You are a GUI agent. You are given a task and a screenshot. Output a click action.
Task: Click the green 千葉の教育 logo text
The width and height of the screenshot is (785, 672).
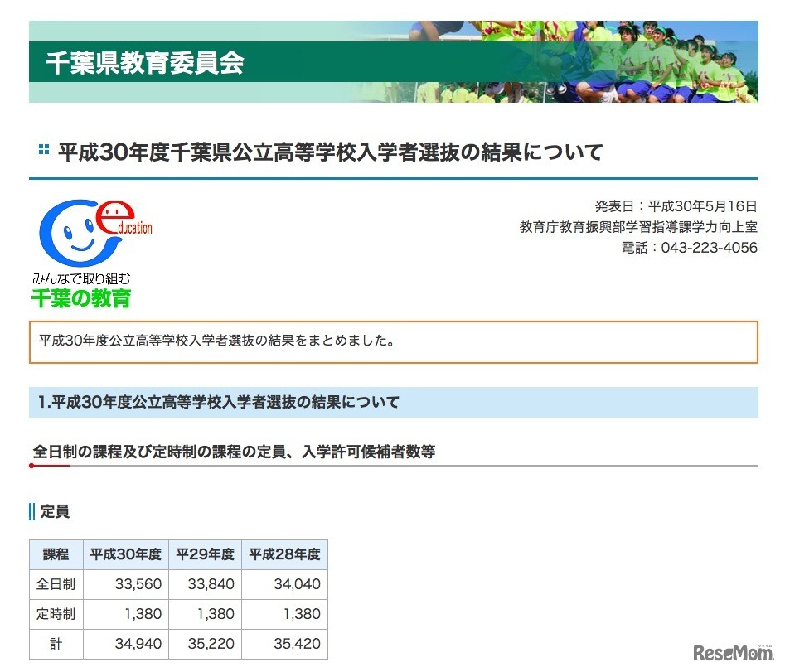tap(80, 299)
